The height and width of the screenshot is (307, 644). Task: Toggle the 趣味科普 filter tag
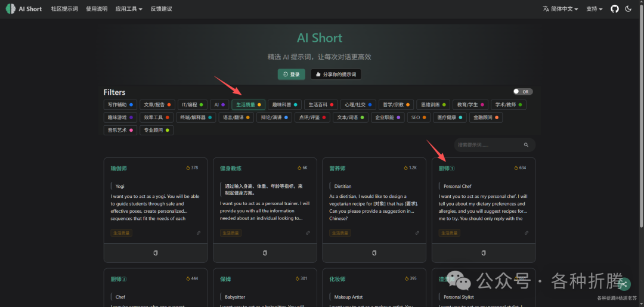tap(284, 105)
